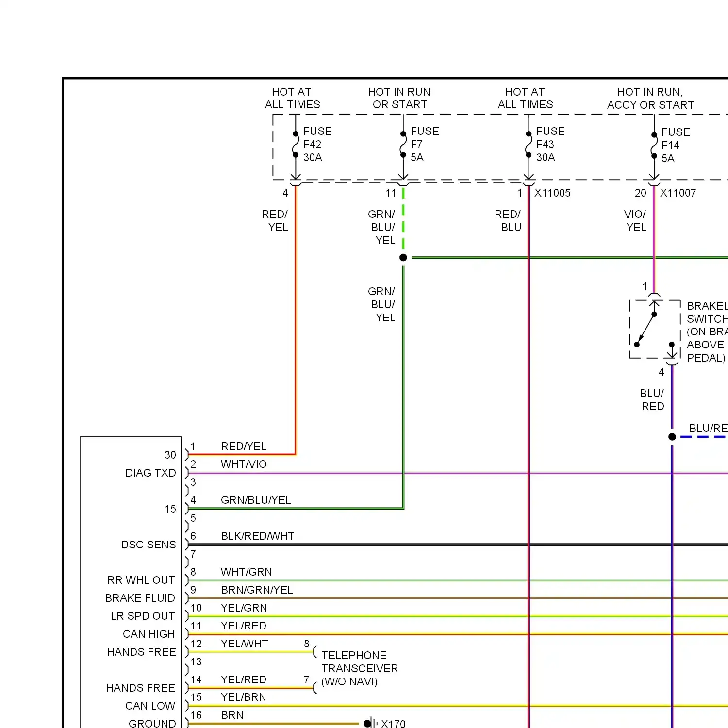Select the BLK/RED/WHT wire label
This screenshot has height=728, width=728.
[258, 536]
